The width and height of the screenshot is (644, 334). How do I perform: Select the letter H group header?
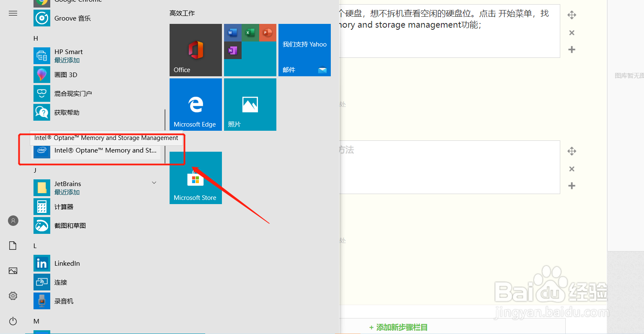point(36,38)
